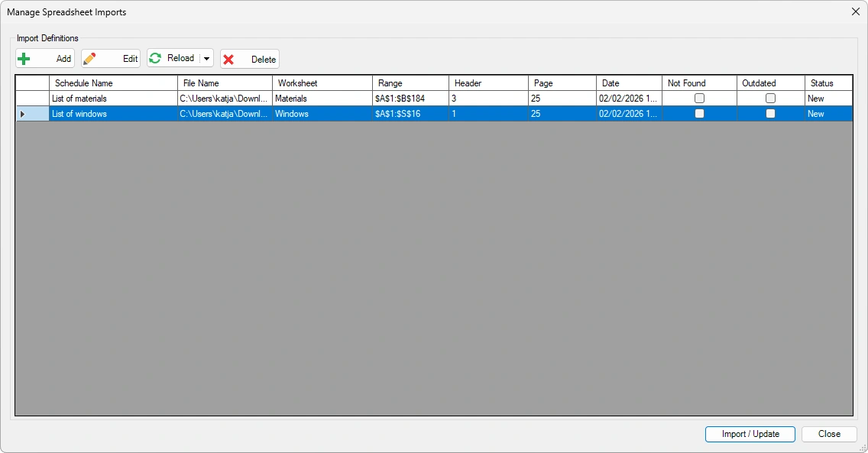Check Not Found for List of materials
Viewport: 868px width, 453px height.
[699, 98]
